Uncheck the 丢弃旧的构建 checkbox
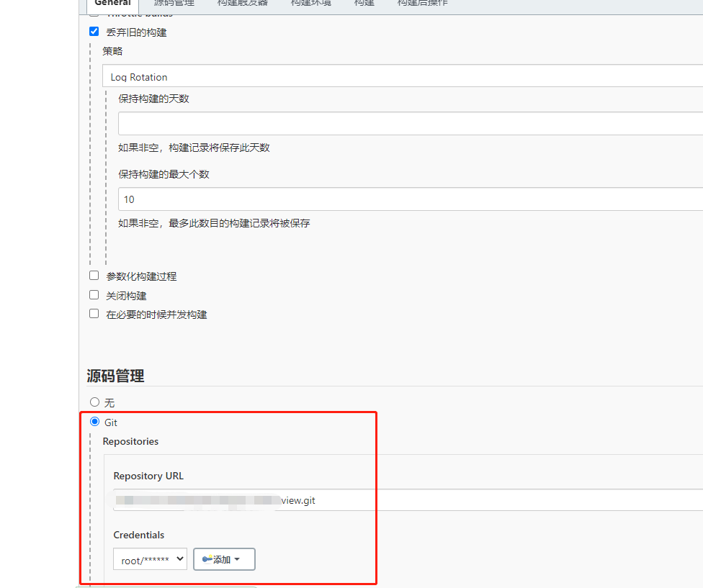The width and height of the screenshot is (703, 588). [94, 31]
